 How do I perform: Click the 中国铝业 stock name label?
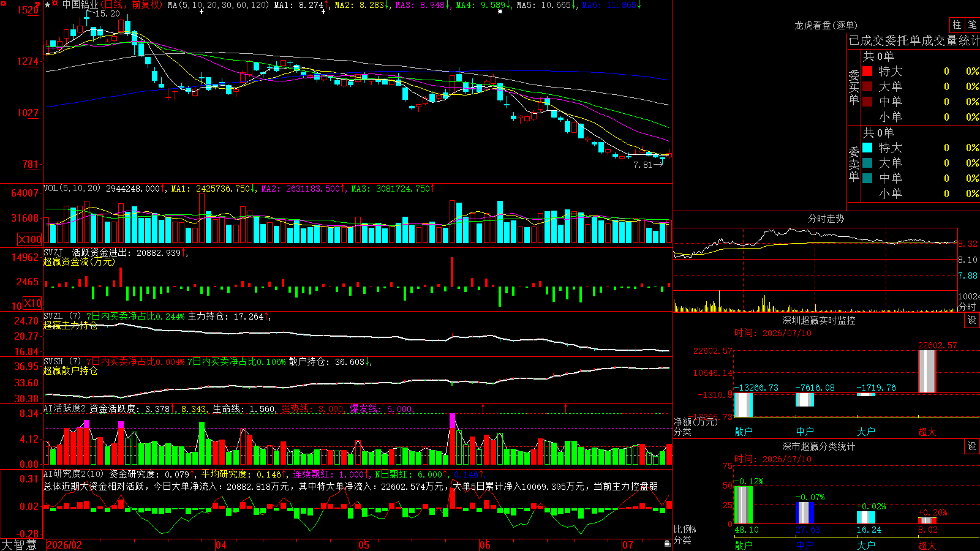coord(80,5)
